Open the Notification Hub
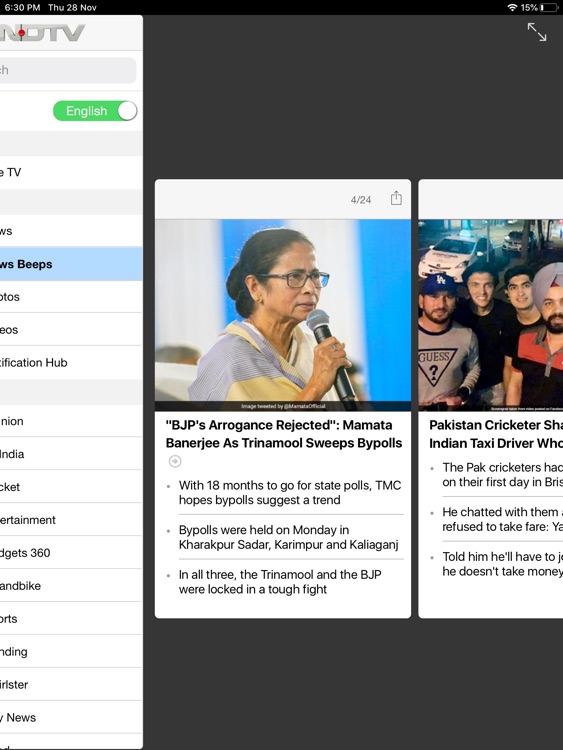The image size is (563, 750). click(71, 363)
